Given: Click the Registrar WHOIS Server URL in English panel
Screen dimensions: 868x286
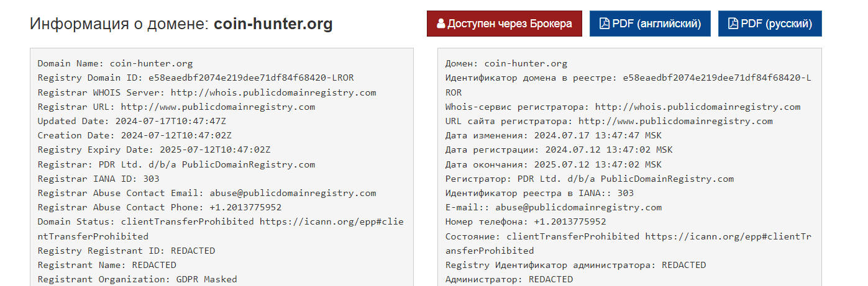Looking at the screenshot, I should (x=273, y=92).
